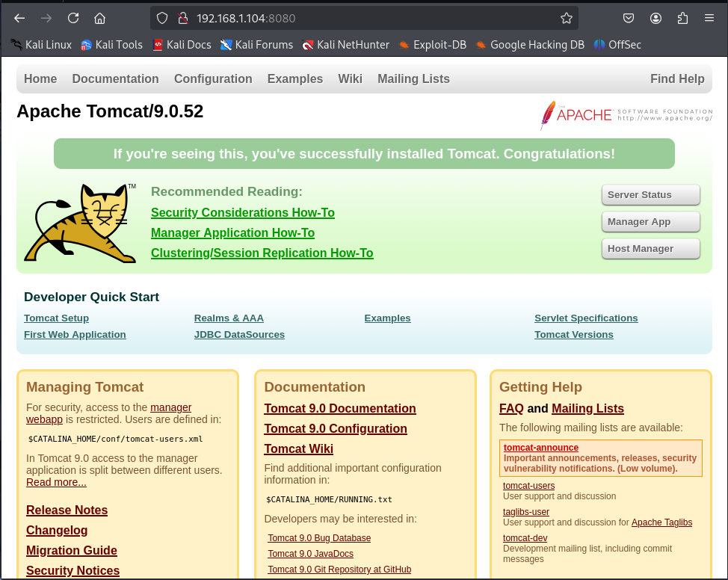Open Documentation in the top navigation
Image resolution: width=728 pixels, height=580 pixels.
(116, 79)
